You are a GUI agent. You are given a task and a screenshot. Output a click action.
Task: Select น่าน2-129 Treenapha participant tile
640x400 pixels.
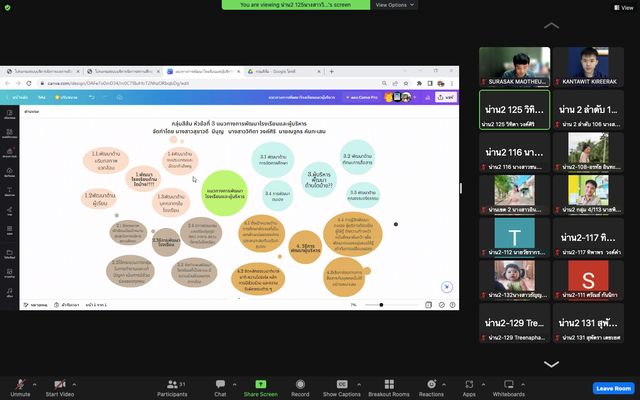[515, 323]
